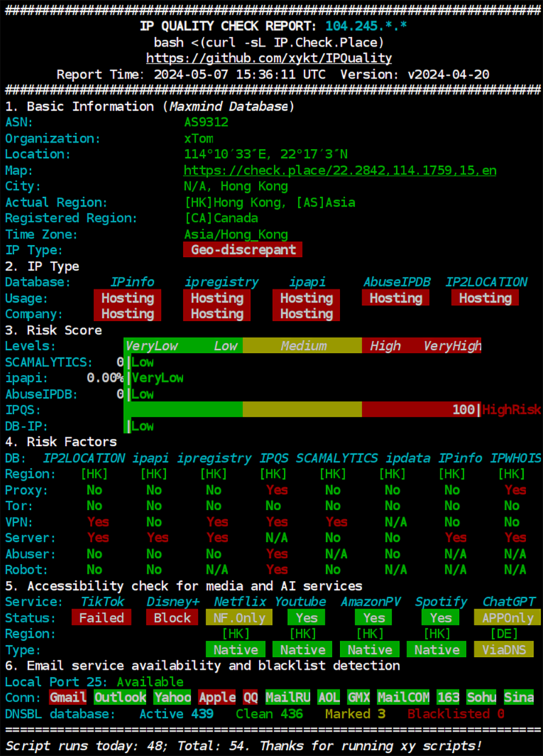Click the Sina connection badge
The height and width of the screenshot is (756, 543).
point(519,698)
